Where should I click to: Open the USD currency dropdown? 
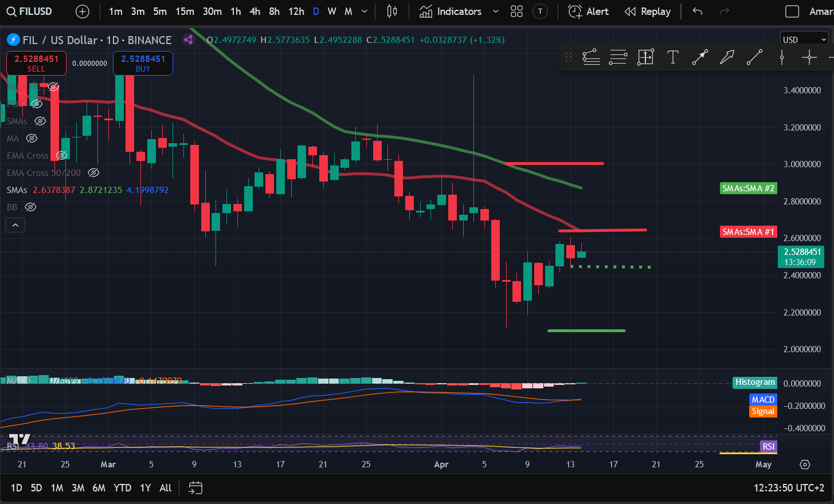point(805,40)
